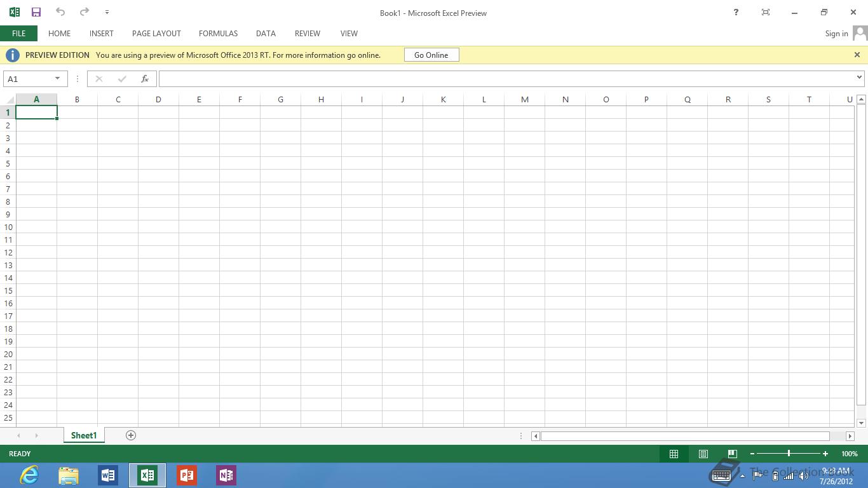Image resolution: width=868 pixels, height=488 pixels.
Task: Click the horizontal scroll right arrow
Action: (850, 436)
